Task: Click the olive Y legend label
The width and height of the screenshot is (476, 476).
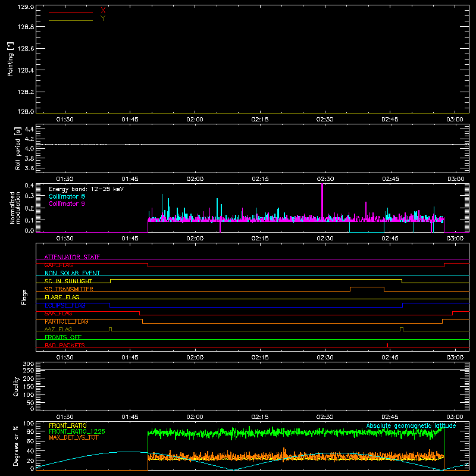Action: pyautogui.click(x=103, y=18)
